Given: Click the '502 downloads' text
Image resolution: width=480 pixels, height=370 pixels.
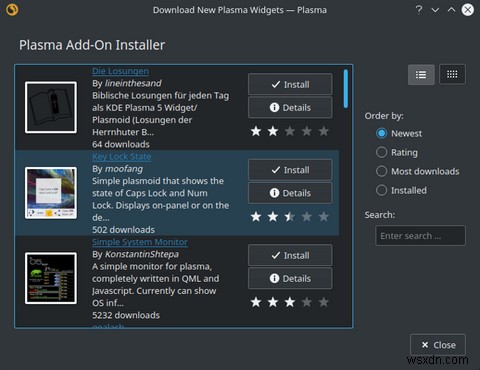Looking at the screenshot, I should click(x=123, y=230).
